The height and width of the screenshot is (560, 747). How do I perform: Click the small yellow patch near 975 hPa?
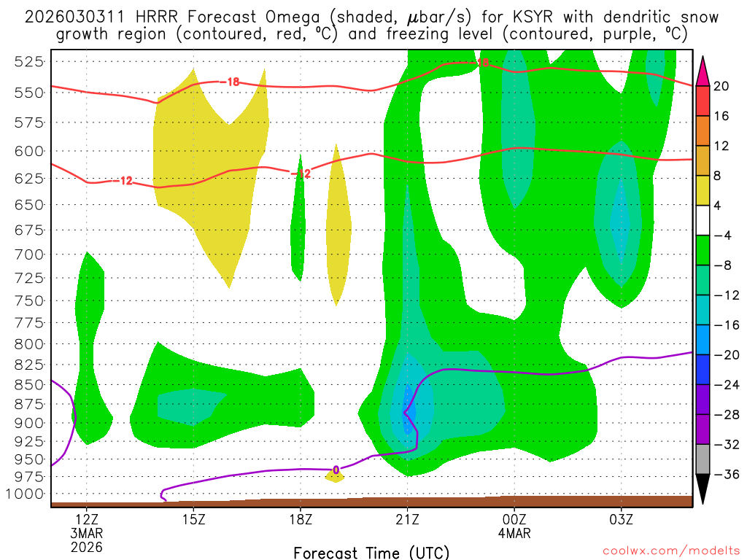click(335, 475)
